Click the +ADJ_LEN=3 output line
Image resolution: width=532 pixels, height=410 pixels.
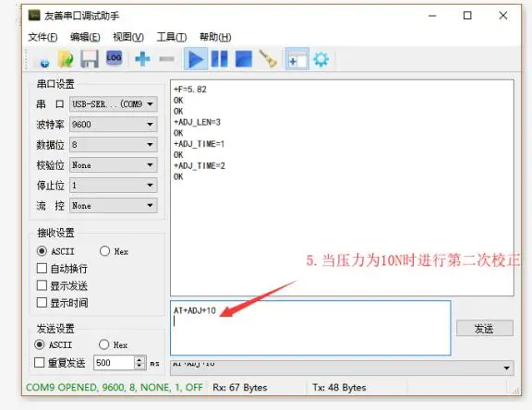coord(197,122)
